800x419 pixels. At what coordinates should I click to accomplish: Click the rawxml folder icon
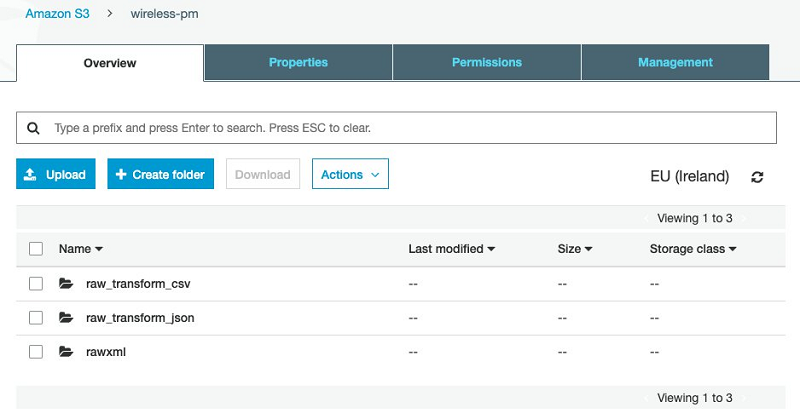66,352
